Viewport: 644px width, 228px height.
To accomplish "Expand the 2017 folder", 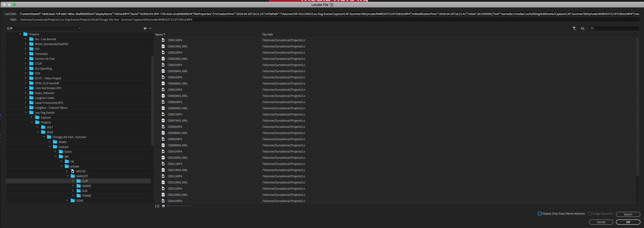I will (x=38, y=127).
